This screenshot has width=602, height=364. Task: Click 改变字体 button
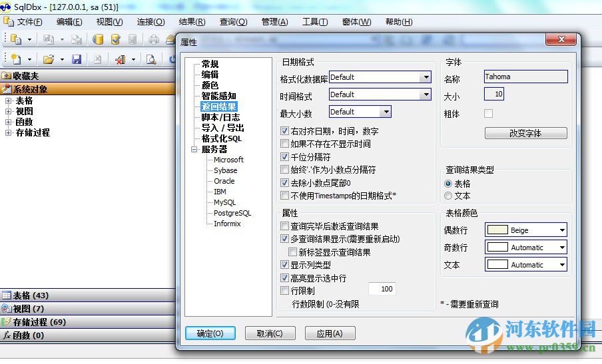pos(525,133)
